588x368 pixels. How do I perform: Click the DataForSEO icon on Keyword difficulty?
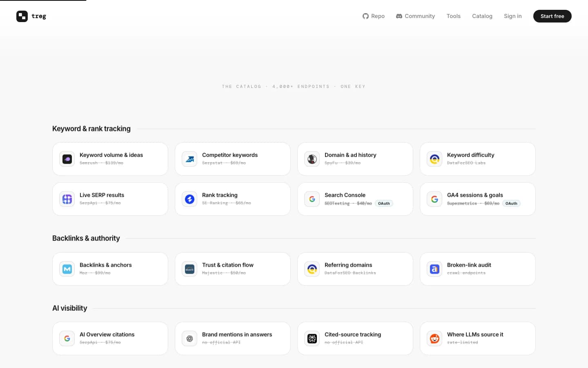click(x=434, y=159)
